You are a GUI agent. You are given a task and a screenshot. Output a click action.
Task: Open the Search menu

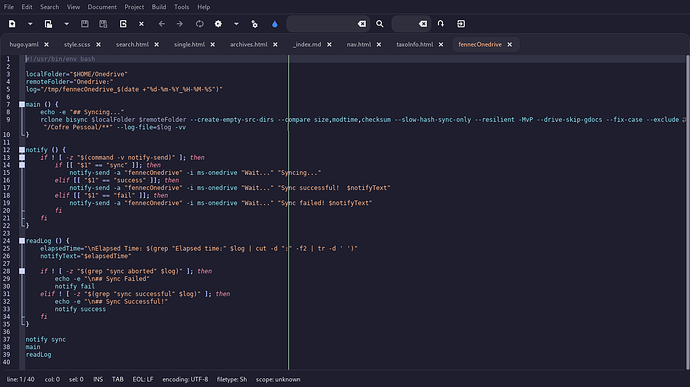coord(49,7)
